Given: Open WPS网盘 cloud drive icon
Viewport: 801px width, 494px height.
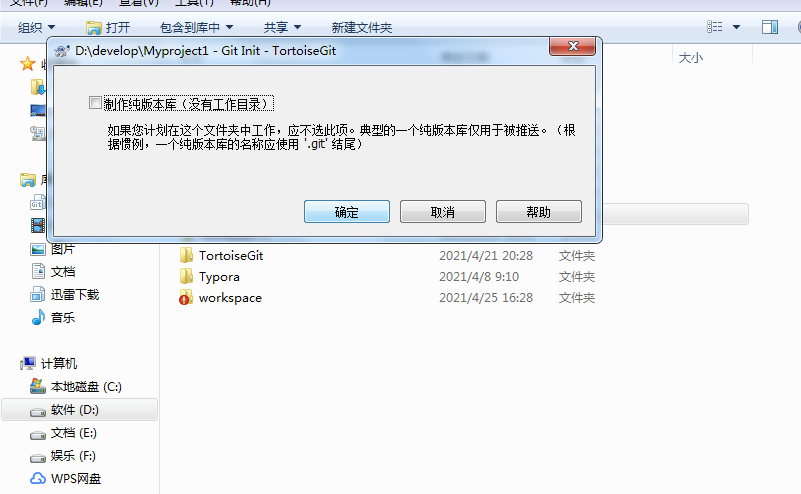Looking at the screenshot, I should [38, 479].
